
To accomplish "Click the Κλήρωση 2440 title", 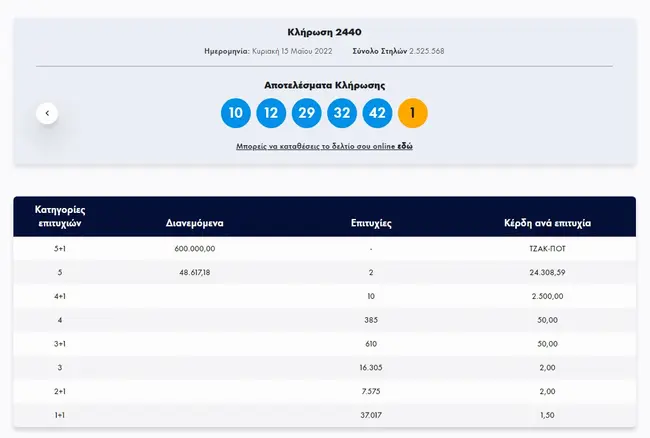I will pos(325,32).
